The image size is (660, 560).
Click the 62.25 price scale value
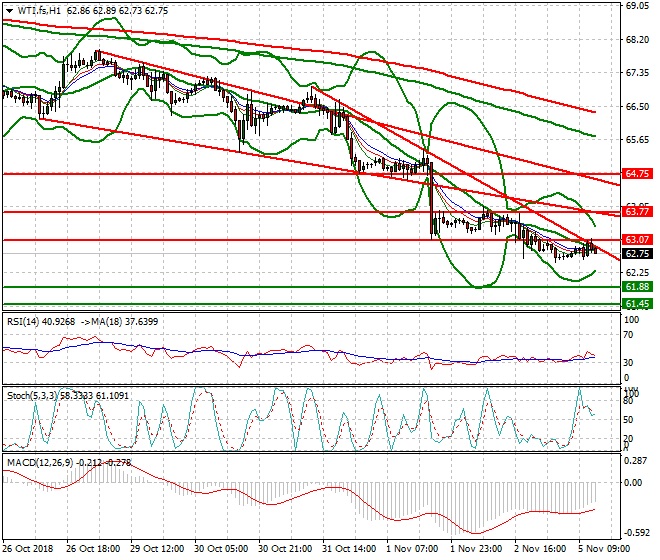pos(637,273)
